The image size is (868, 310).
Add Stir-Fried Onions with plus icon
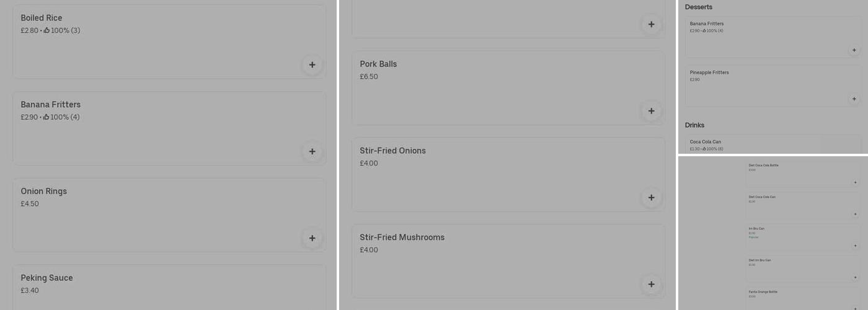click(651, 198)
